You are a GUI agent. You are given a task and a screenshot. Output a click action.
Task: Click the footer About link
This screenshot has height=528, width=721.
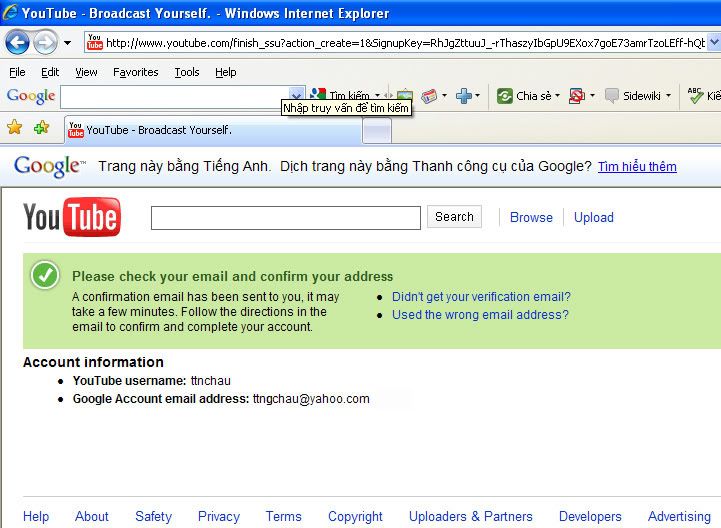pyautogui.click(x=92, y=517)
